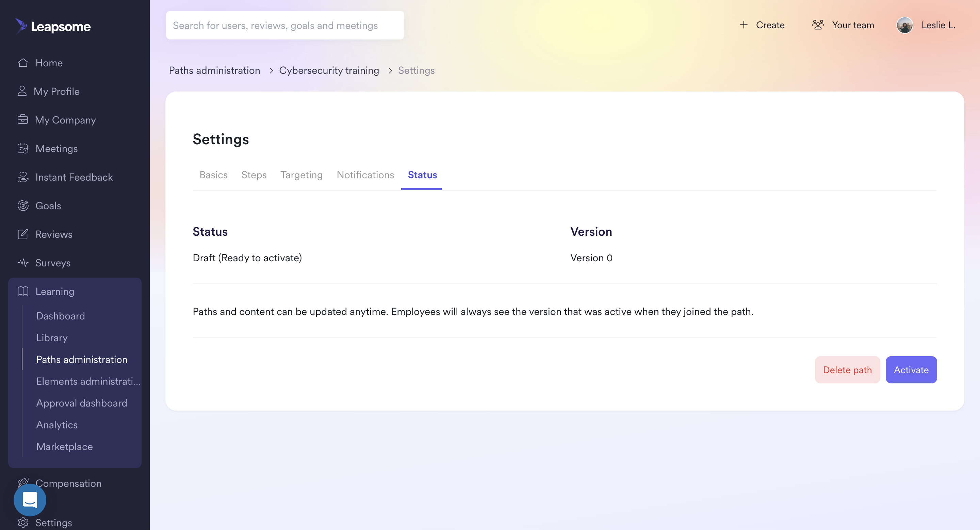The image size is (980, 530).
Task: Open the Targeting tab
Action: tap(301, 175)
